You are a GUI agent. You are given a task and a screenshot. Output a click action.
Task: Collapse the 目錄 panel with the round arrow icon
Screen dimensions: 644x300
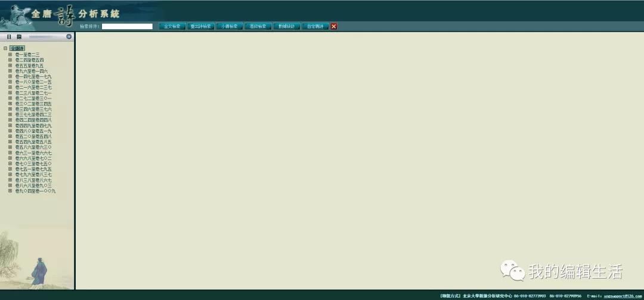tap(69, 36)
